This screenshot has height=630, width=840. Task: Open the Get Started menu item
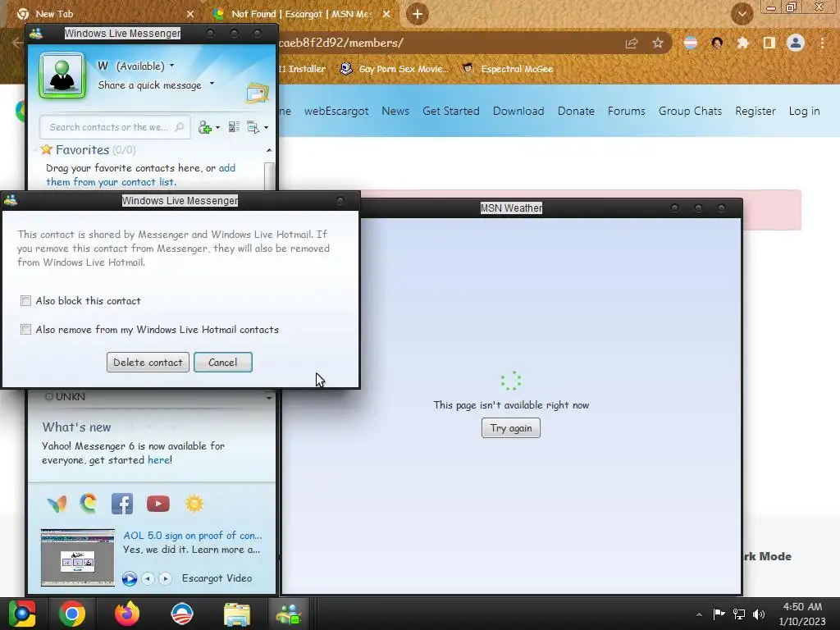[x=450, y=111]
